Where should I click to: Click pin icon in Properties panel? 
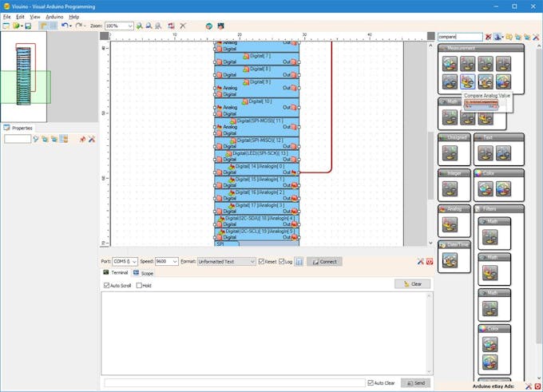[x=82, y=139]
